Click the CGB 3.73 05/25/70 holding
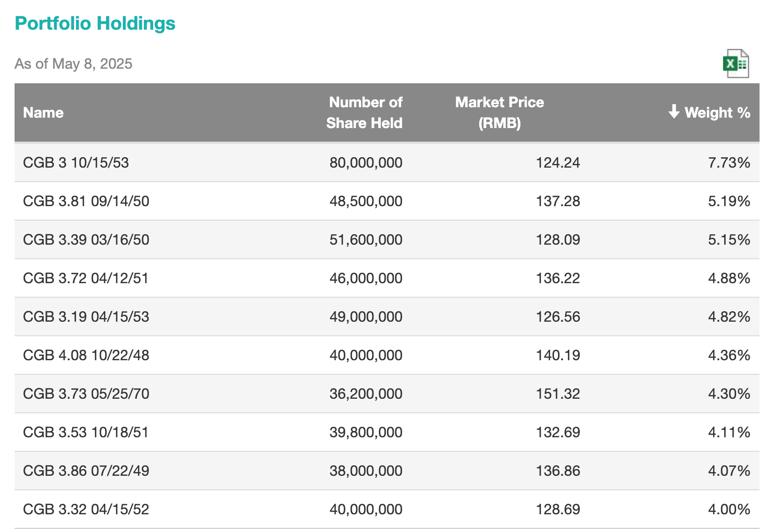 86,394
